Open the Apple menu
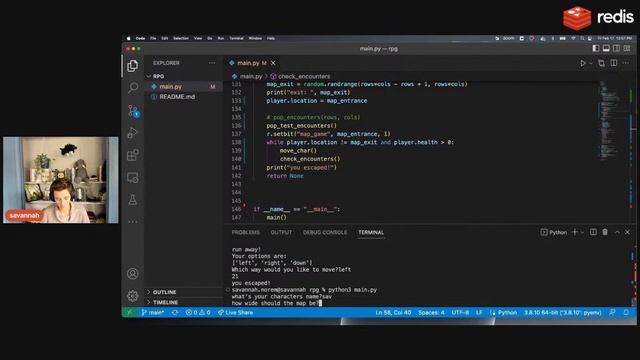The height and width of the screenshot is (360, 640). point(128,38)
